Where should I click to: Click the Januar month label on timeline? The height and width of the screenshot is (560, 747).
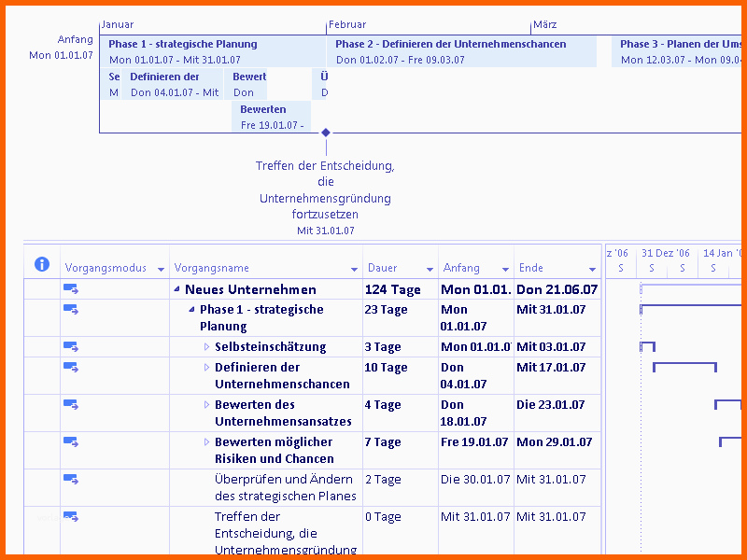(x=118, y=25)
